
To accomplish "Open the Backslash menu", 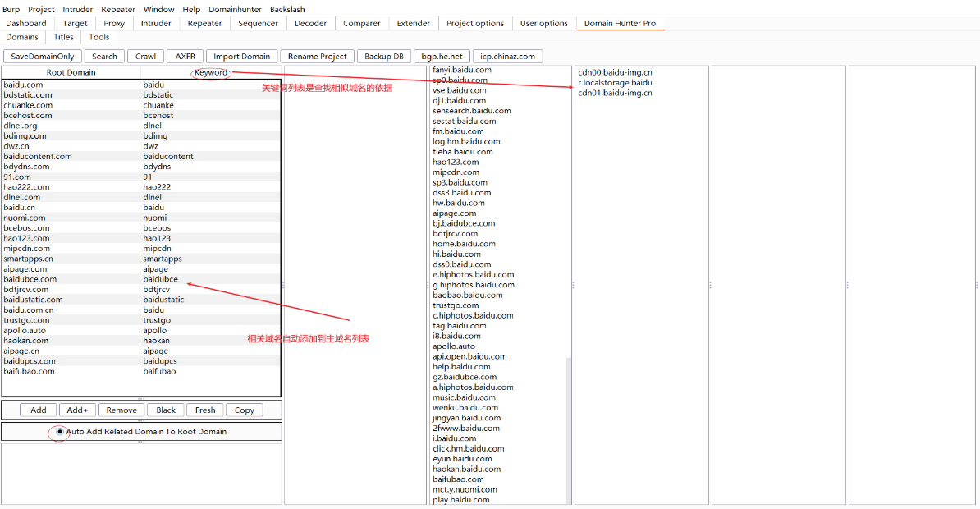I will 287,9.
